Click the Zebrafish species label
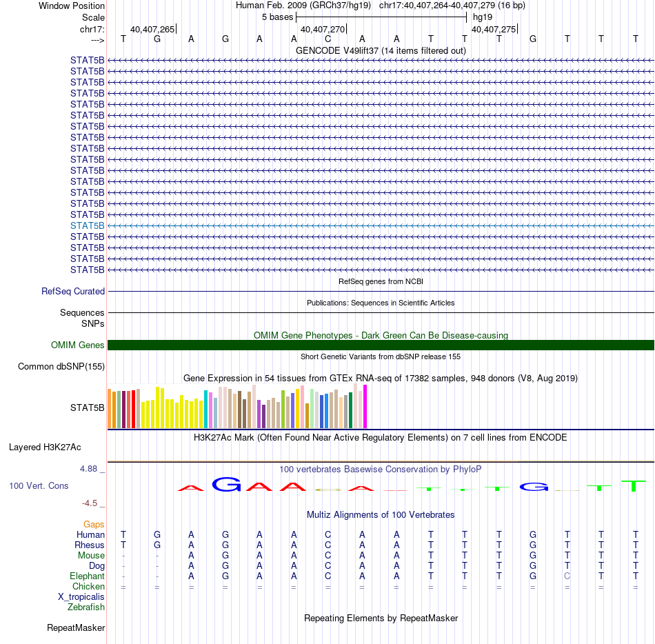This screenshot has height=644, width=655. coord(85,607)
